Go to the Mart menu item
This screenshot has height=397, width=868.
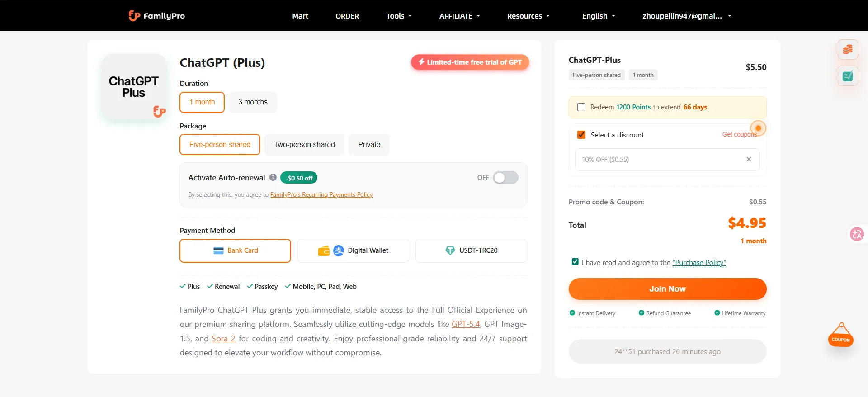click(300, 16)
